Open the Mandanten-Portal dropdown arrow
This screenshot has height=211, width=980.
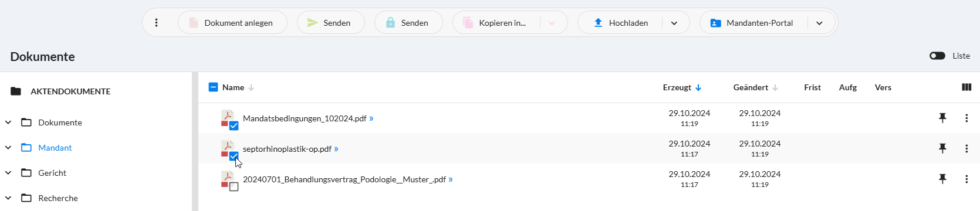click(819, 23)
